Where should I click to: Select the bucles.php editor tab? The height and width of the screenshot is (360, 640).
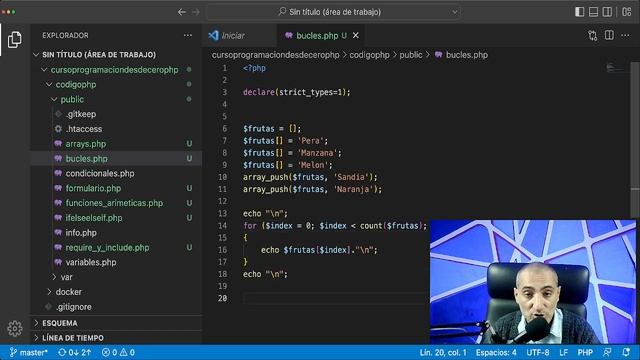[x=321, y=36]
